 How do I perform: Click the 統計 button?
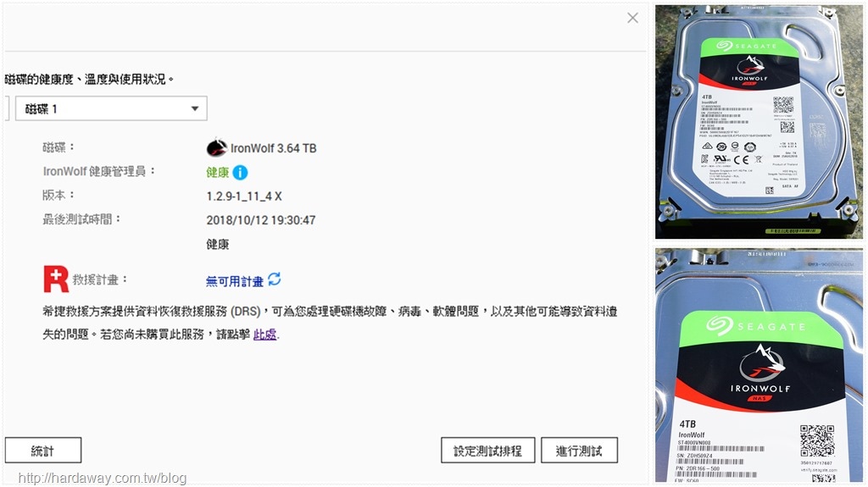point(43,451)
